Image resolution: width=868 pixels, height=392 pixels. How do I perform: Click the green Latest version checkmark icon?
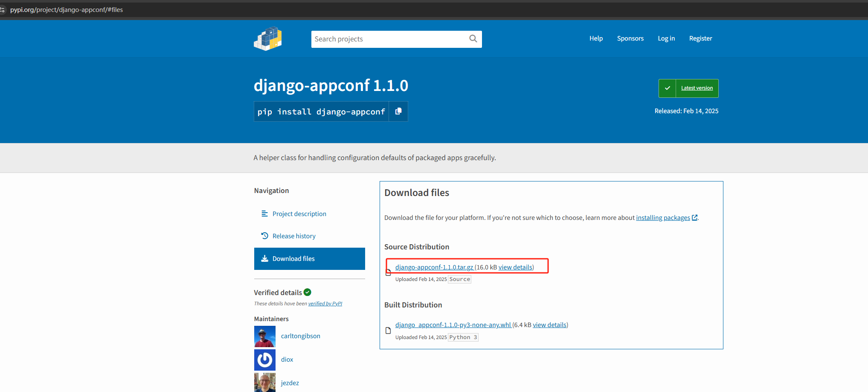coord(667,88)
